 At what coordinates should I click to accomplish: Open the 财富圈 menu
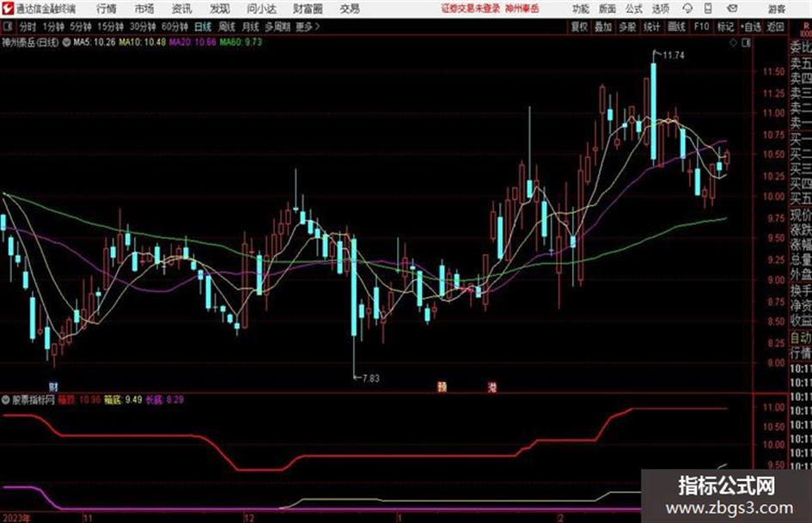[x=308, y=9]
